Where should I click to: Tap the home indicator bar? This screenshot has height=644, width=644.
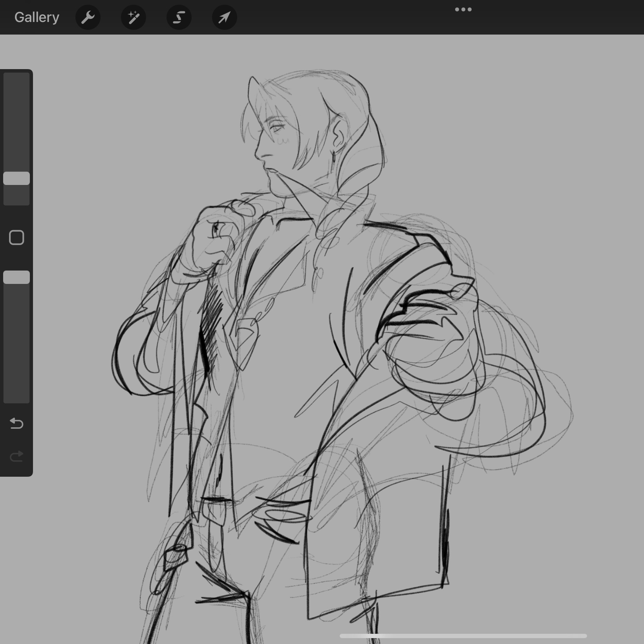click(x=463, y=636)
